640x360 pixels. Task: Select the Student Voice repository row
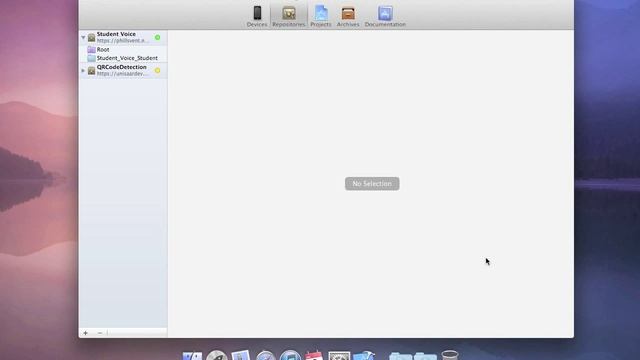(123, 37)
